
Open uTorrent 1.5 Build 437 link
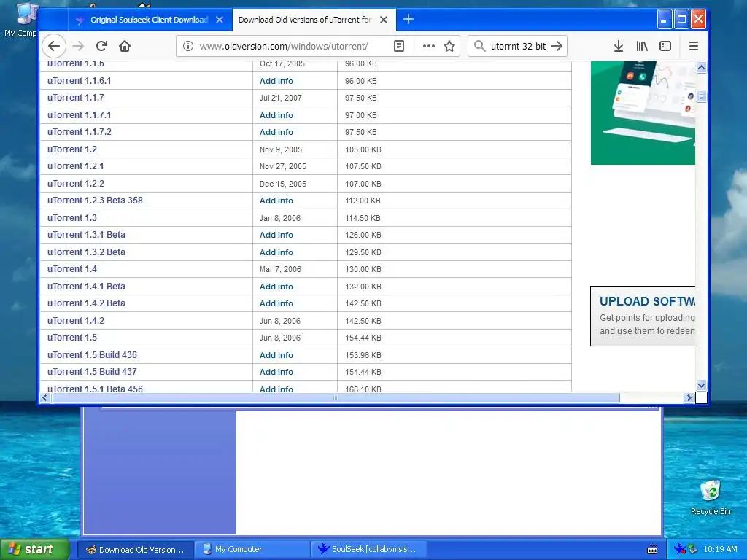92,372
